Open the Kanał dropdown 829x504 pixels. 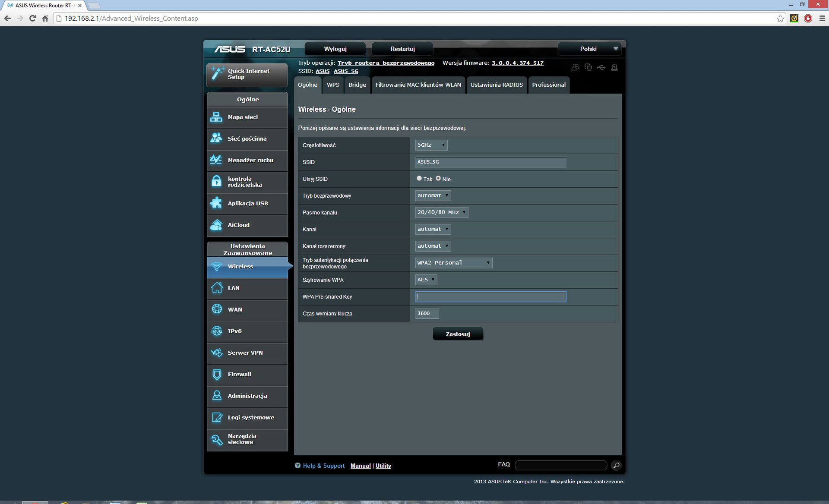coord(433,229)
